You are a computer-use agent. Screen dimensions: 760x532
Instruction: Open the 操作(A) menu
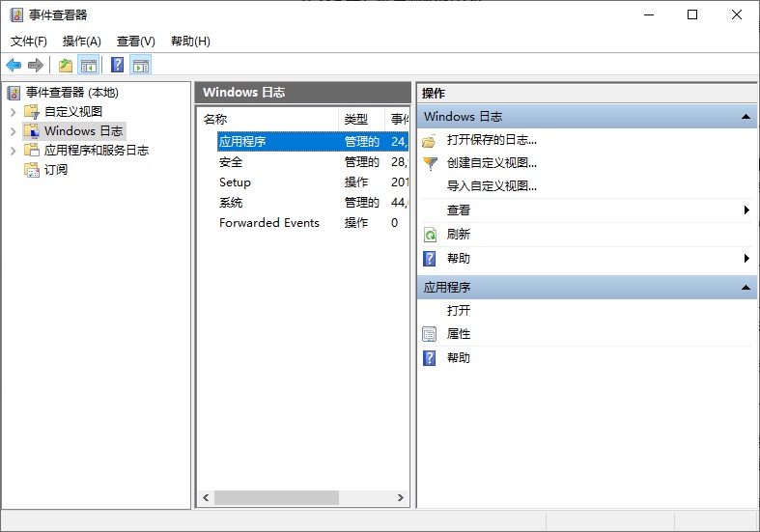tap(82, 42)
